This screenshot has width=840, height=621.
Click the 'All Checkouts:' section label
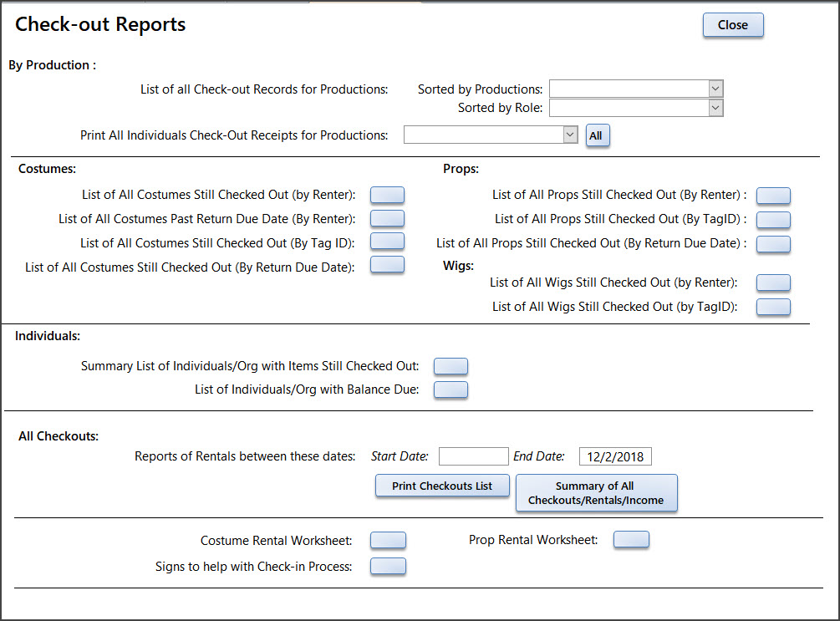click(59, 436)
